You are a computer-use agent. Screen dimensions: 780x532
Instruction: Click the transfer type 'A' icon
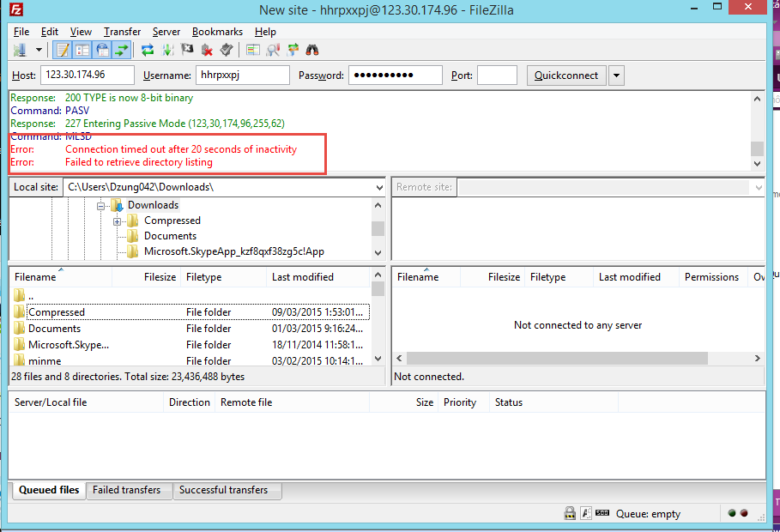click(586, 513)
